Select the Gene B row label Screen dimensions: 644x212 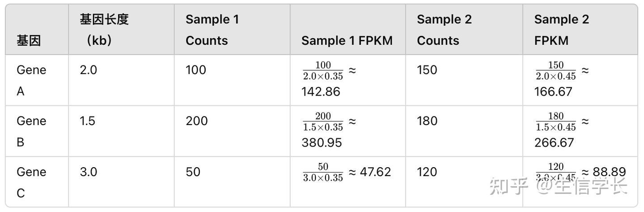point(31,131)
